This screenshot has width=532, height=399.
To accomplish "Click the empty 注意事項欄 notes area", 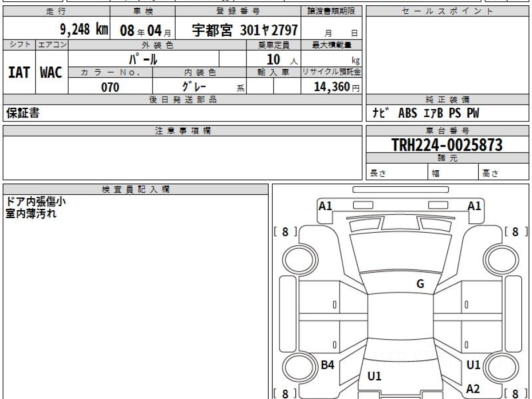I will 182,157.
